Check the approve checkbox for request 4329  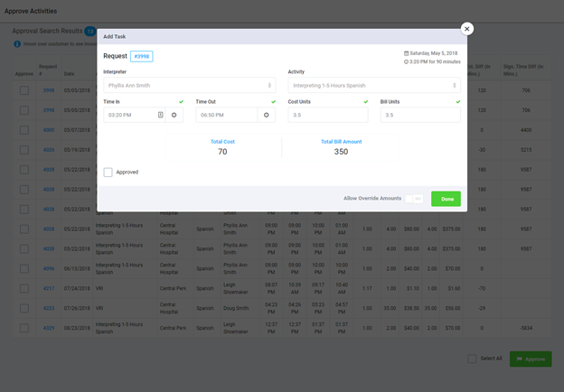tap(24, 328)
